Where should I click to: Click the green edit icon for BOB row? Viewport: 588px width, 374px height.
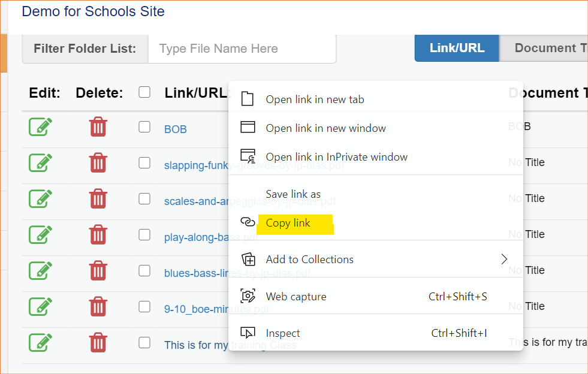point(40,127)
